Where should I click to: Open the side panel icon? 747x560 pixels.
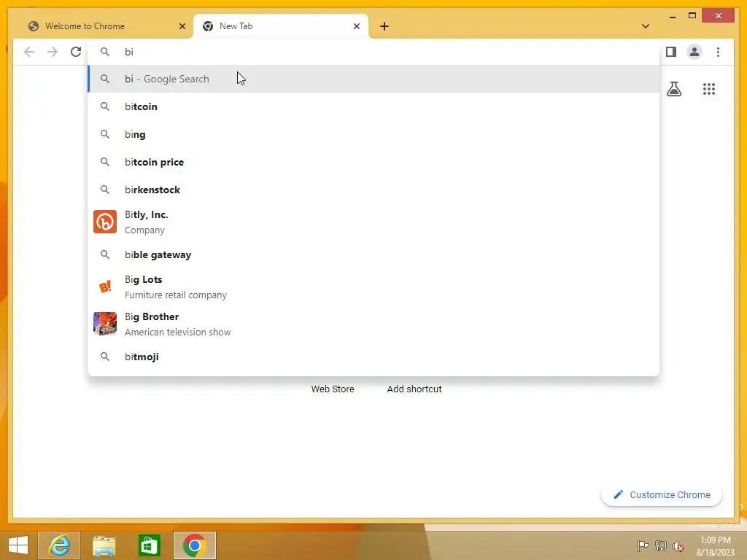click(671, 52)
